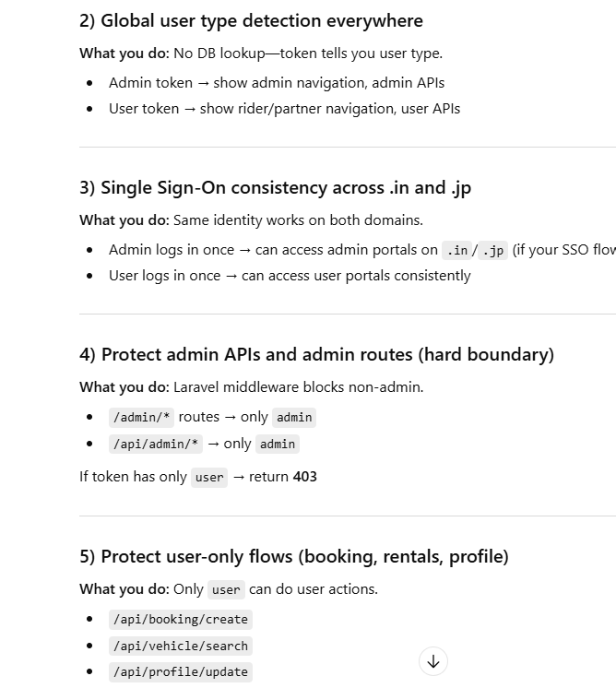This screenshot has height=688, width=616.
Task: Click the "/api/profile/update" code snippet
Action: [180, 672]
